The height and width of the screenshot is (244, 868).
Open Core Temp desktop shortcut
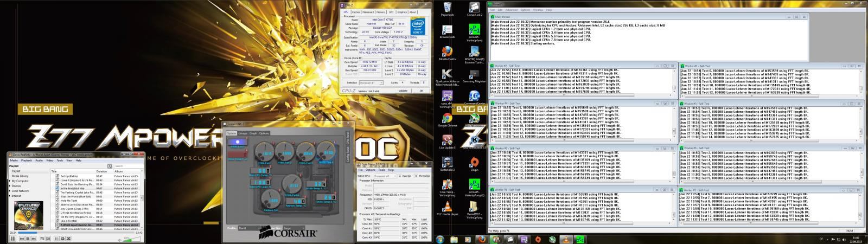447,187
